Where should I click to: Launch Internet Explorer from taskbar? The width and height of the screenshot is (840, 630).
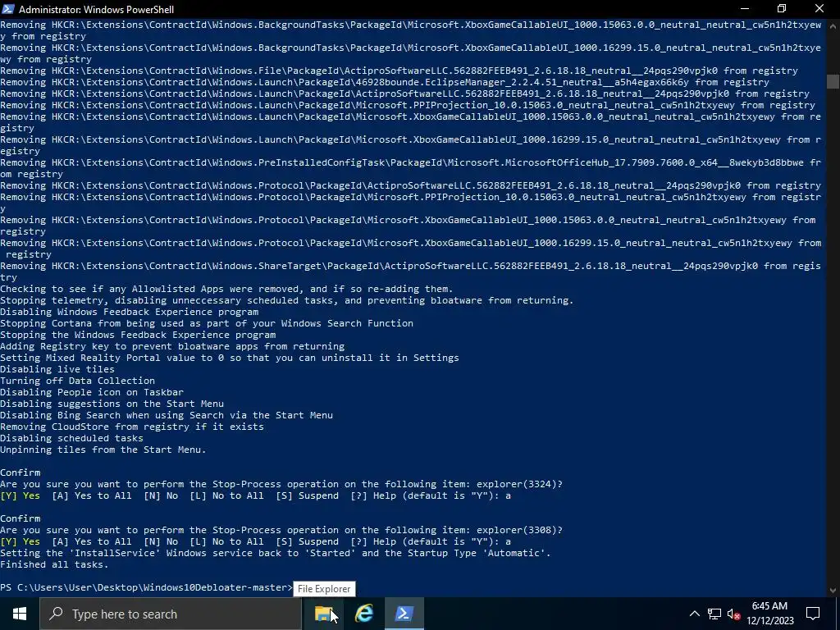[x=363, y=614]
